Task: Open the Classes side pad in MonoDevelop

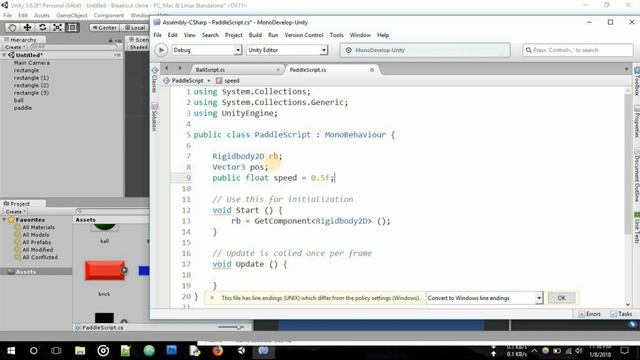Action: pyautogui.click(x=154, y=80)
